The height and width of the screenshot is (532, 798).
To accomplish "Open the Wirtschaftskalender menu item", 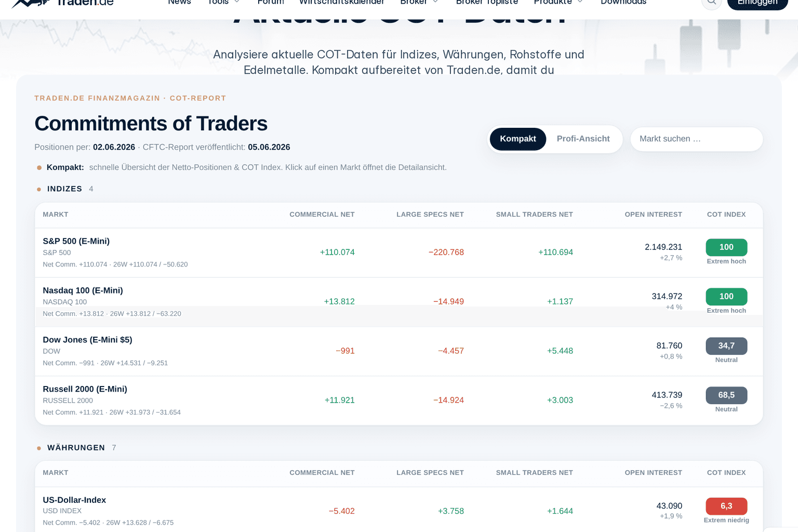I will (342, 2).
